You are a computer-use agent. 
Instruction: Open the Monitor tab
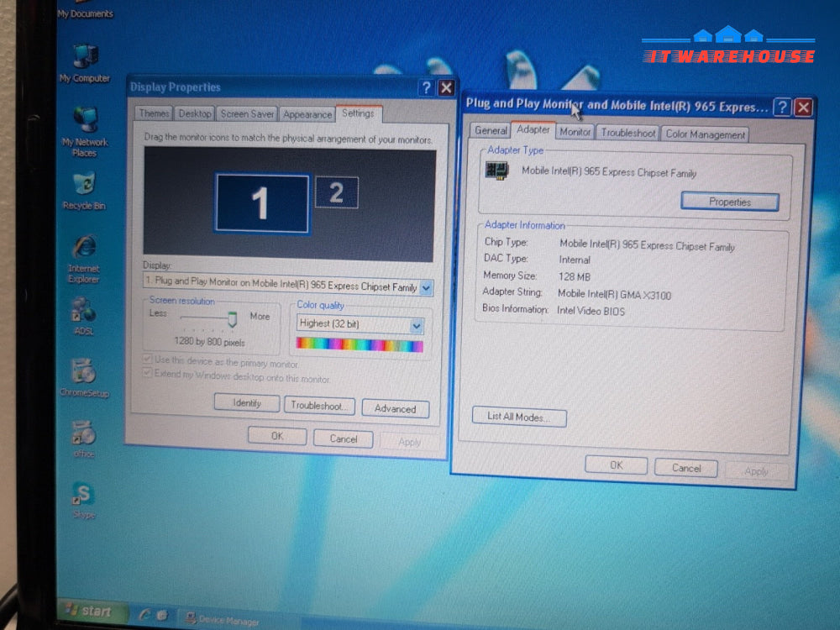point(575,132)
